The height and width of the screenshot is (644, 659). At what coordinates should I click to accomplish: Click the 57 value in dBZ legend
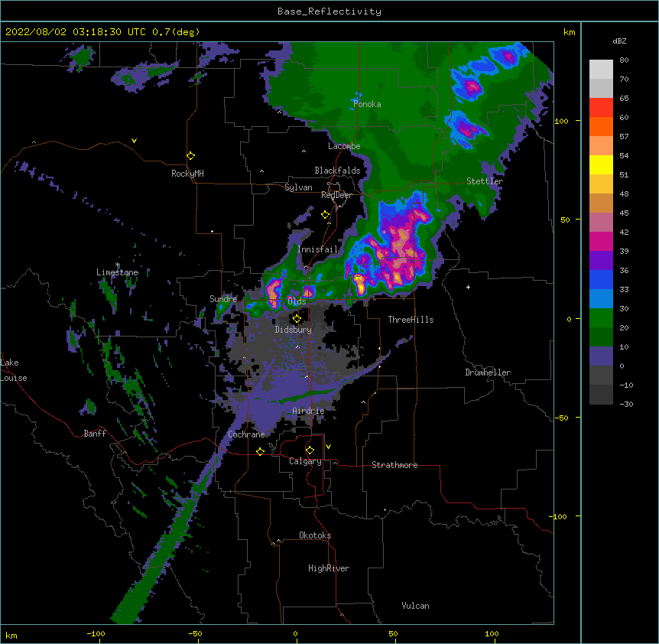[624, 137]
